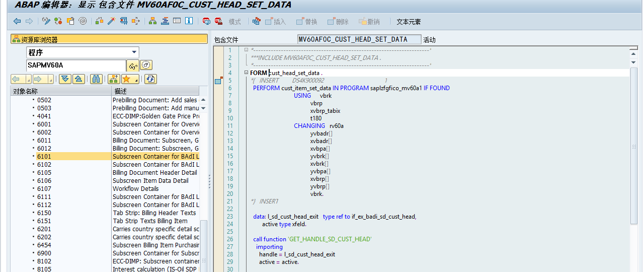Image resolution: width=644 pixels, height=272 pixels.
Task: Click the 撤销 Undo button
Action: tap(369, 22)
